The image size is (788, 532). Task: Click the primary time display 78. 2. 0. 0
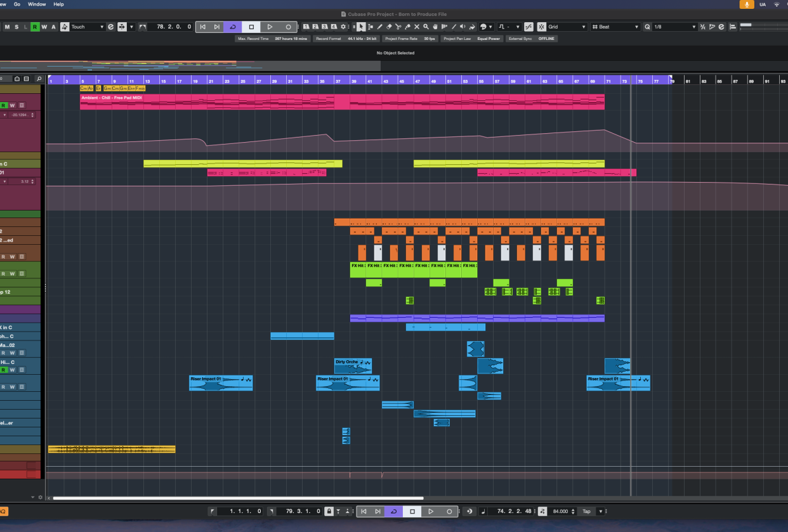point(169,27)
